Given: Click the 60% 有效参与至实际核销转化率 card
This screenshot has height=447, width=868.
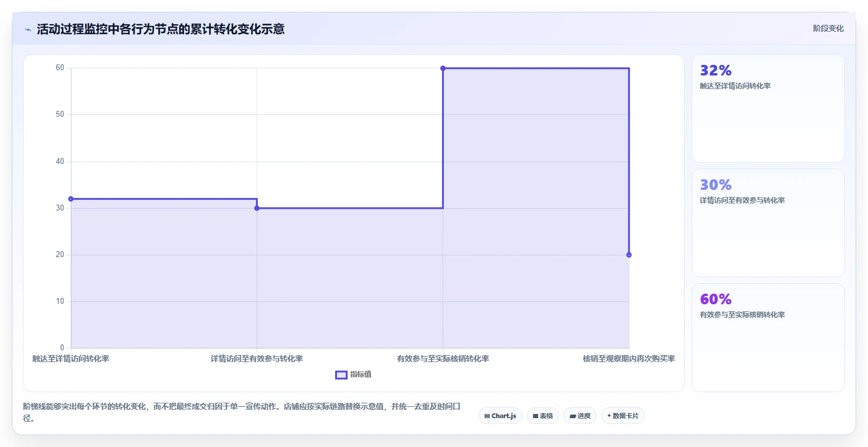Looking at the screenshot, I should (x=768, y=337).
